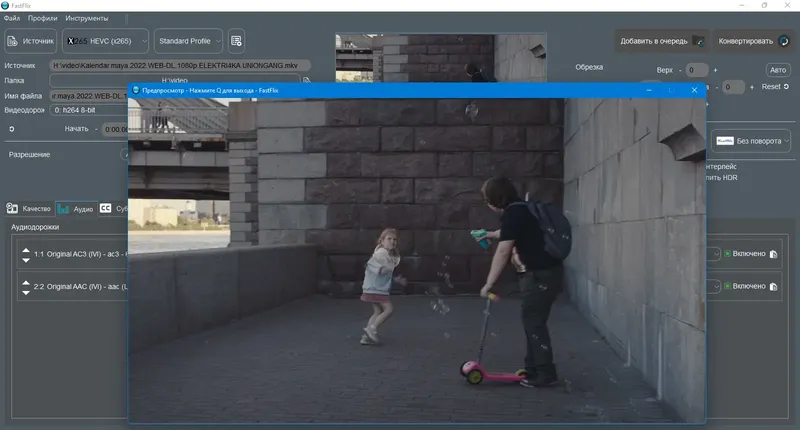
Task: Open the Инструменты menu
Action: 87,18
